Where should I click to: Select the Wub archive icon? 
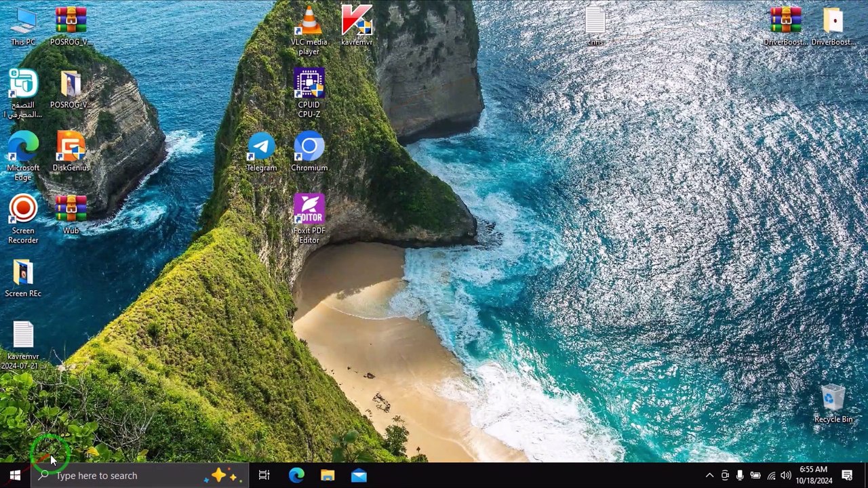click(x=71, y=215)
